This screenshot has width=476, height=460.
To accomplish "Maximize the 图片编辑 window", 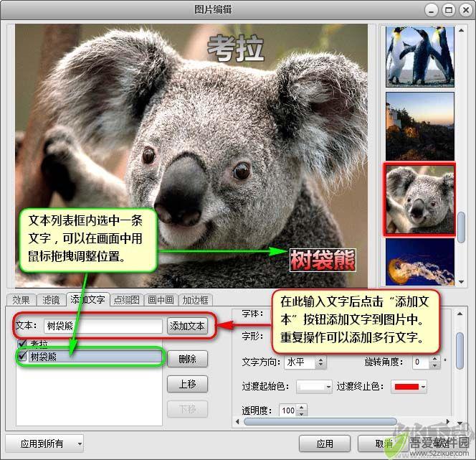I will click(448, 10).
